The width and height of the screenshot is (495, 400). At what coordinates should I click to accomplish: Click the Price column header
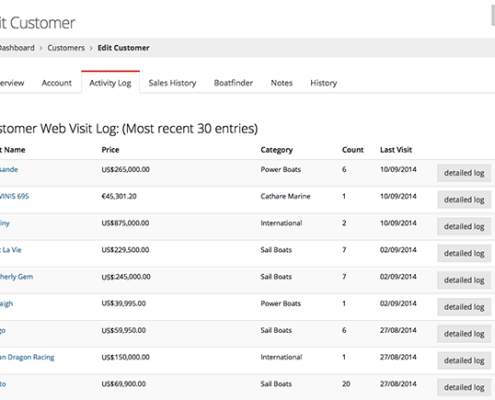coord(110,150)
